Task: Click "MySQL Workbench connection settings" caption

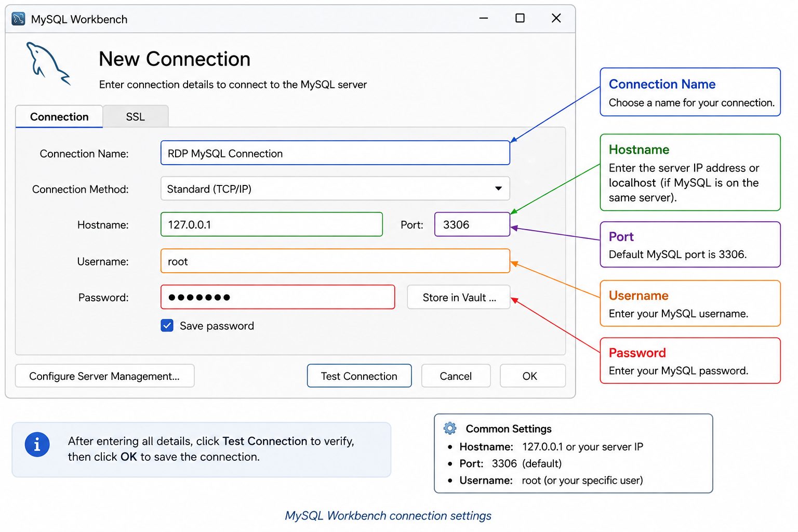Action: (388, 516)
